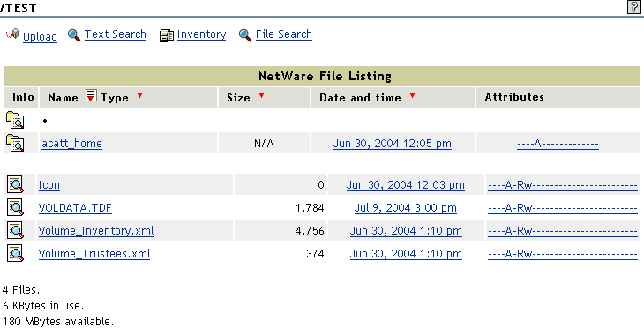Click the Type column header text
Viewport: 644px width, 328px height.
point(115,98)
